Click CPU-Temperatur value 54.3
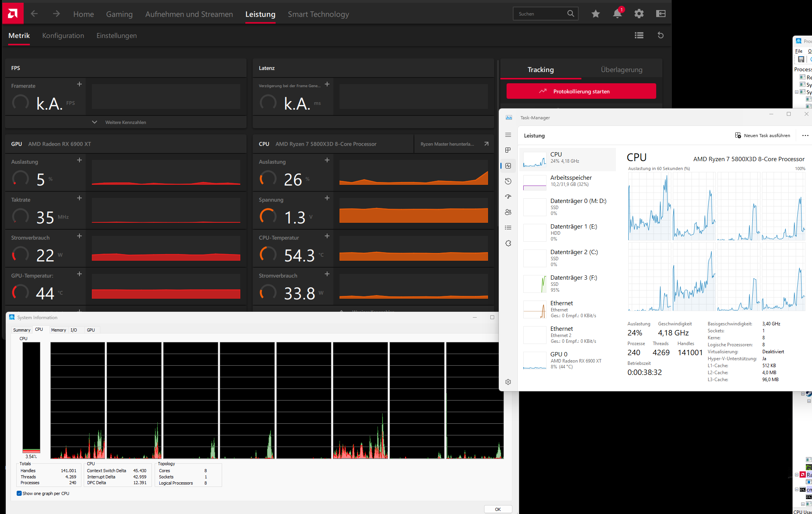Viewport: 812px width, 514px height. [x=299, y=256]
